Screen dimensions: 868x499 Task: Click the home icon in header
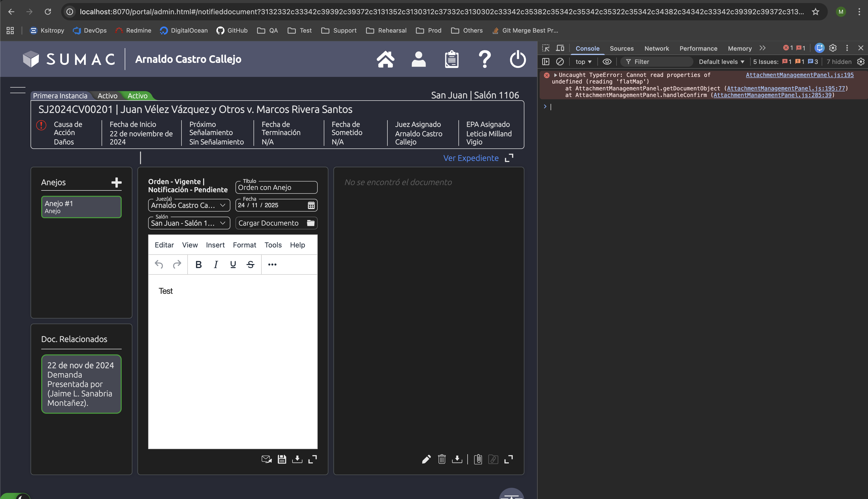385,59
